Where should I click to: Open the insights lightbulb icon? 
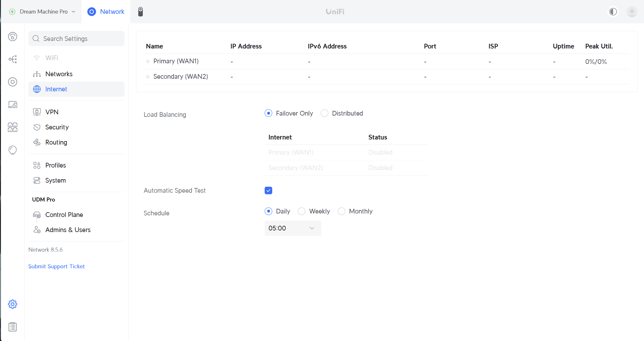[13, 150]
